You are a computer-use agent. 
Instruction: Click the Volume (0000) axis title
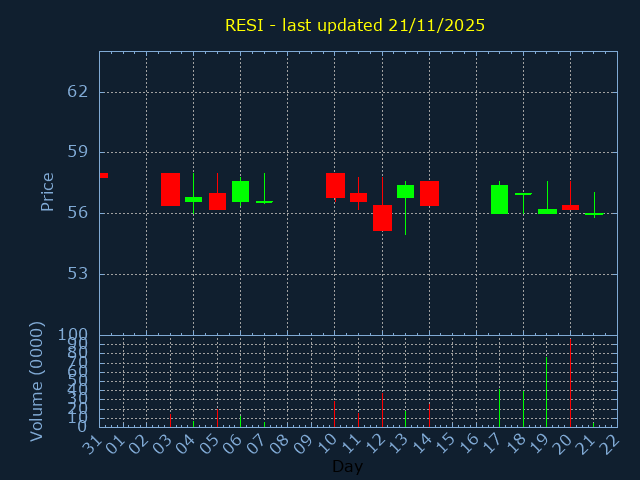pyautogui.click(x=37, y=381)
